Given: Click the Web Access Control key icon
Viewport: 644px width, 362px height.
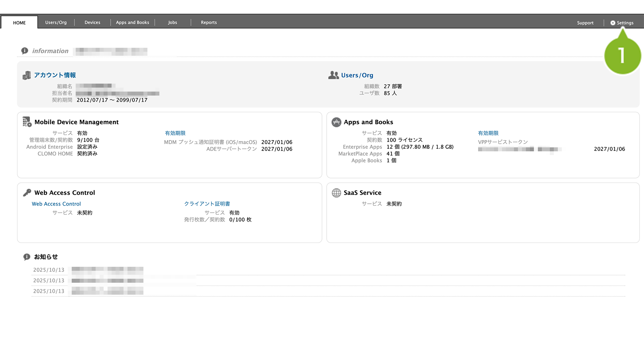Looking at the screenshot, I should pyautogui.click(x=27, y=193).
